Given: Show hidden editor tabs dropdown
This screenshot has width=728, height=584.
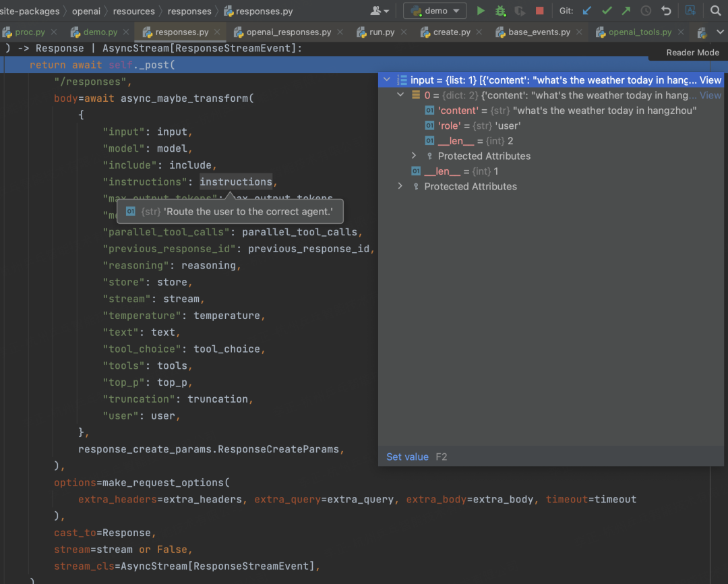Looking at the screenshot, I should pyautogui.click(x=721, y=32).
